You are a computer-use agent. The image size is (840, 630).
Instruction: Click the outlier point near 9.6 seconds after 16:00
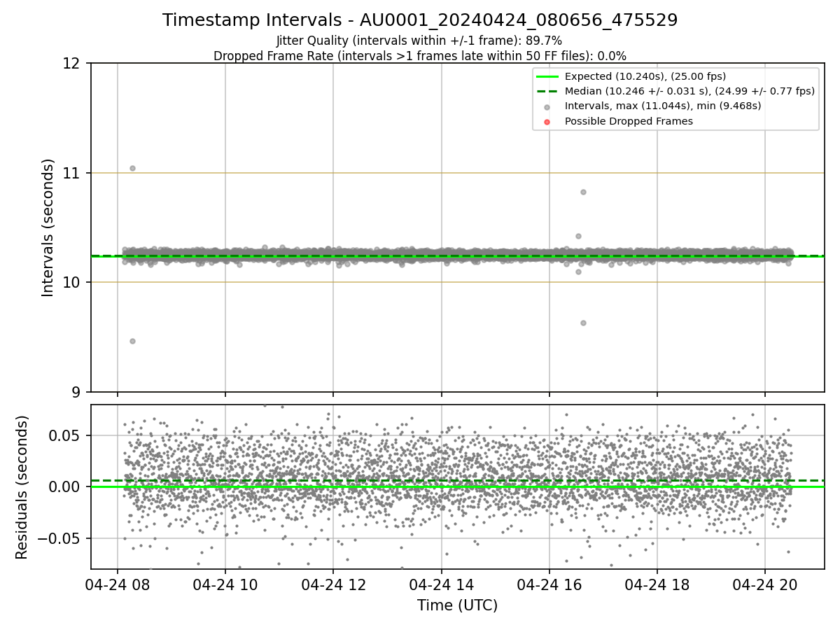click(x=583, y=323)
